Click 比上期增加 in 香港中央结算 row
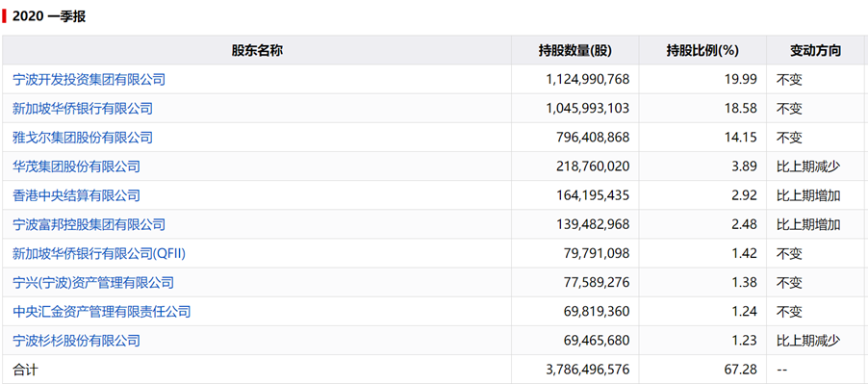Viewport: 868px width, 384px height. coord(808,195)
